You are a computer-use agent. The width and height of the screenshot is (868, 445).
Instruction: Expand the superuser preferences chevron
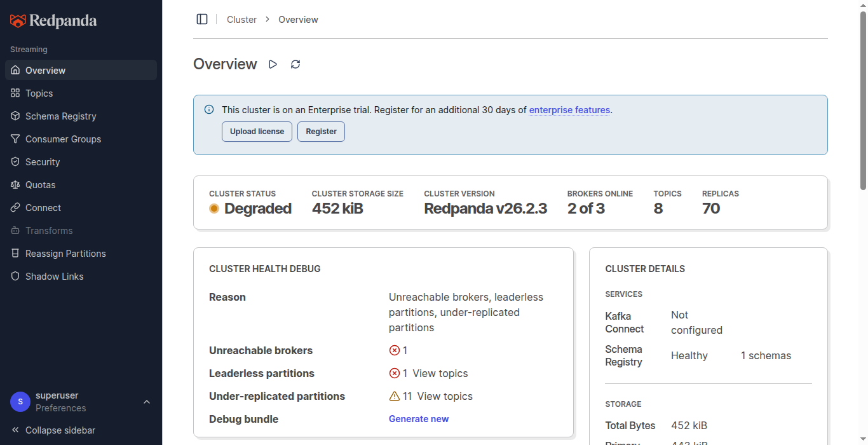tap(147, 402)
